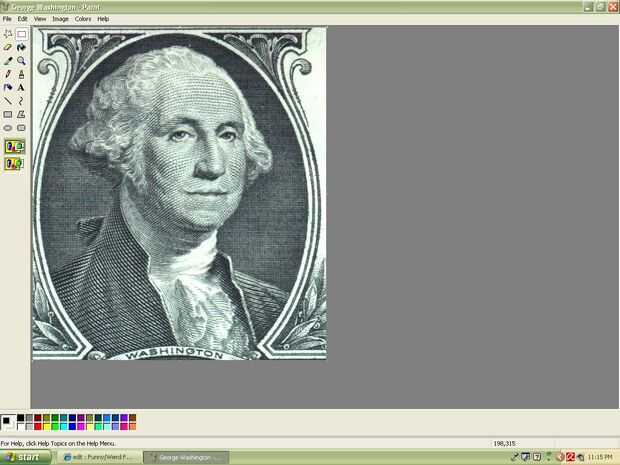Click the red tray icon beside the clock
This screenshot has height=465, width=620.
(570, 457)
